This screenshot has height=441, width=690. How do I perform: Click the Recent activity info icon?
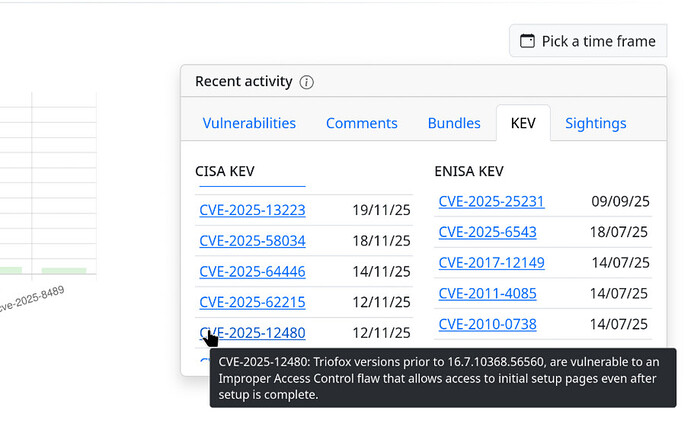(307, 82)
